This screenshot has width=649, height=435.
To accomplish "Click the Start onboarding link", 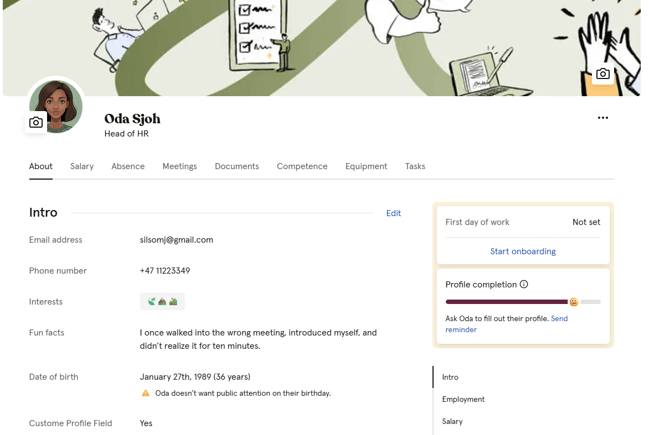I will pyautogui.click(x=523, y=252).
